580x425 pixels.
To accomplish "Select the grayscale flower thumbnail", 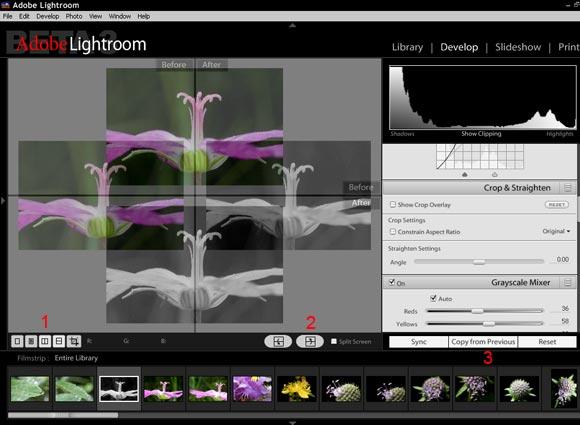I will tap(119, 389).
